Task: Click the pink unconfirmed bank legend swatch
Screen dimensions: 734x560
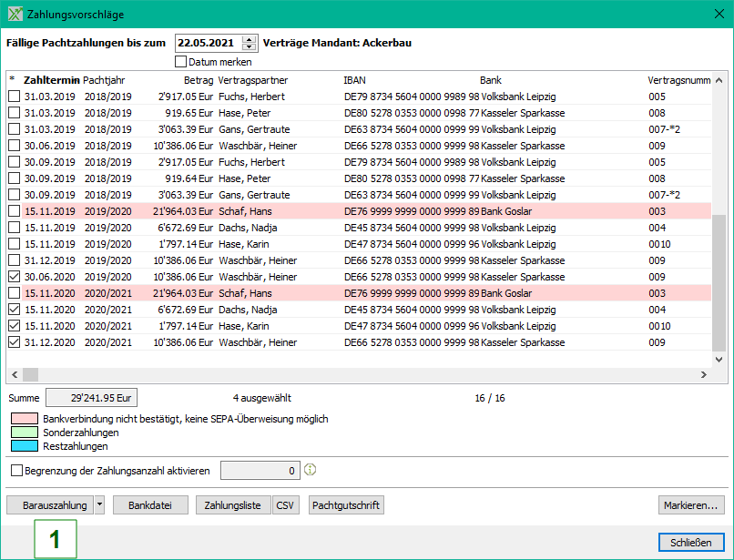Action: (25, 419)
